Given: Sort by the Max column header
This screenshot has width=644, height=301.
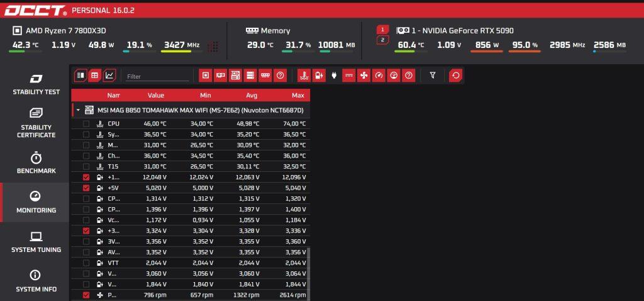Looking at the screenshot, I should (x=298, y=95).
